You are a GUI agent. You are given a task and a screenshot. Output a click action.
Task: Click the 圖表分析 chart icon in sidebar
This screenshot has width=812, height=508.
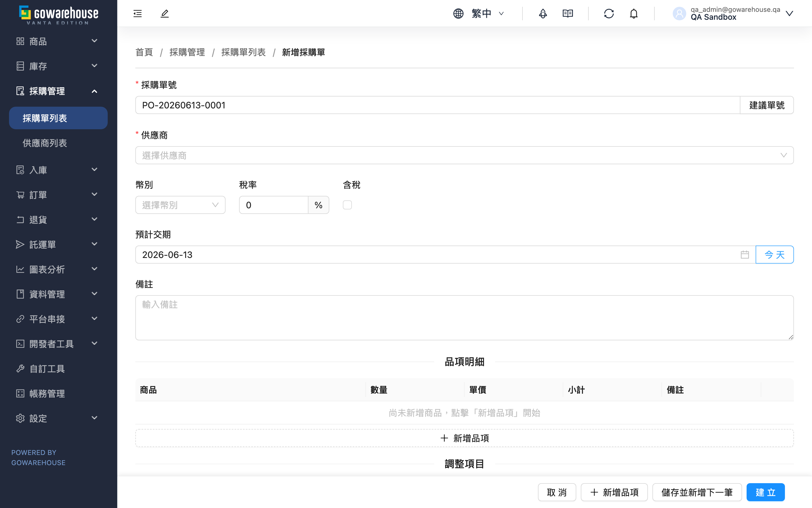[20, 269]
